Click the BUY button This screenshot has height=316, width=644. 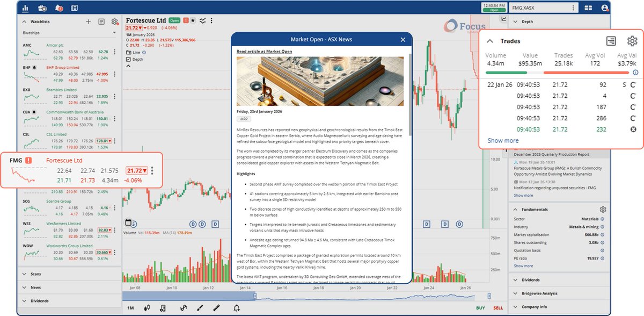pyautogui.click(x=481, y=308)
